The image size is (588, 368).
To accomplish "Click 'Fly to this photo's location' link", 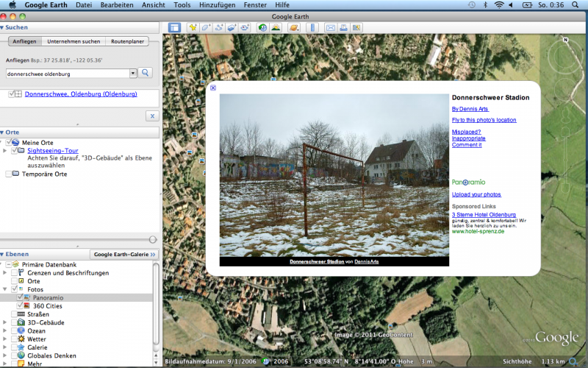I will click(484, 119).
